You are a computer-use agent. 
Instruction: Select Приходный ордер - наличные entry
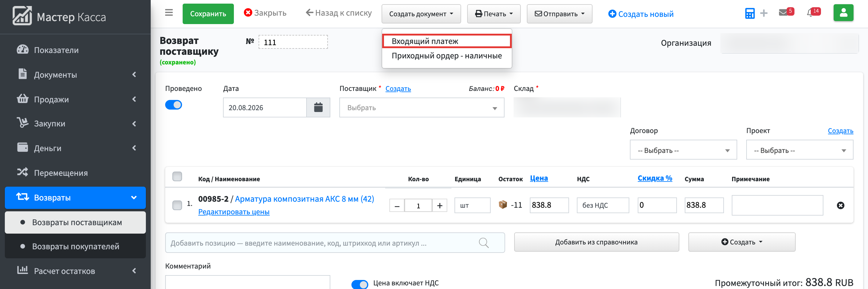coord(447,56)
